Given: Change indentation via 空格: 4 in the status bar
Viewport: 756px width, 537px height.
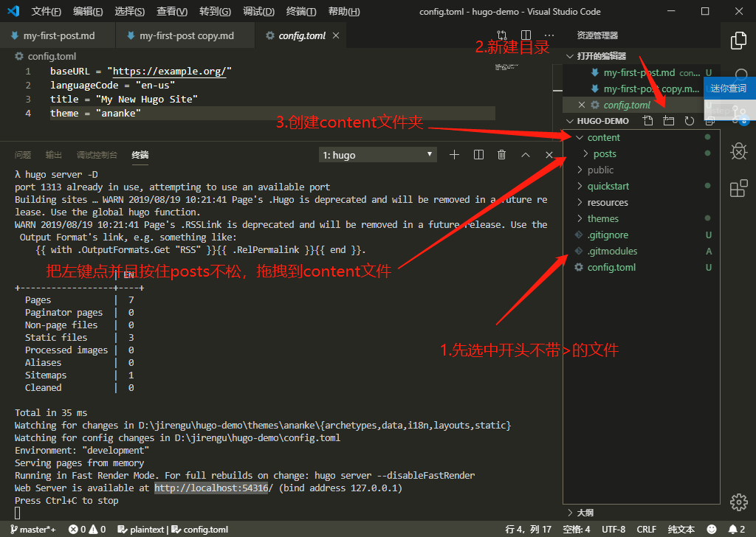Looking at the screenshot, I should 576,530.
